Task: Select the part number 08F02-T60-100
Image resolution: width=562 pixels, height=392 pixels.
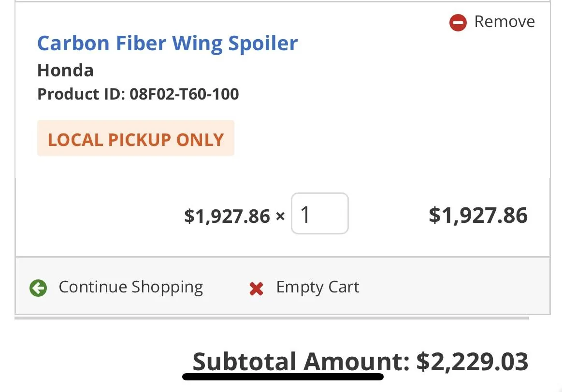Action: click(x=184, y=94)
